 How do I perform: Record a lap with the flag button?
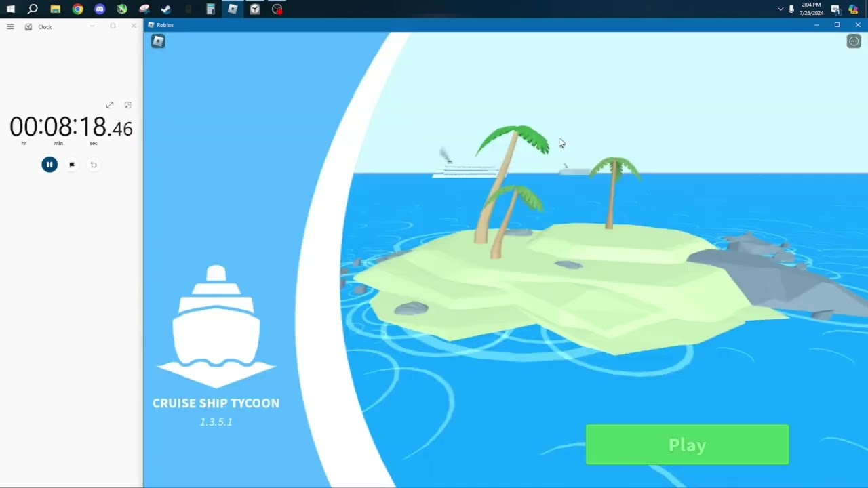point(72,165)
